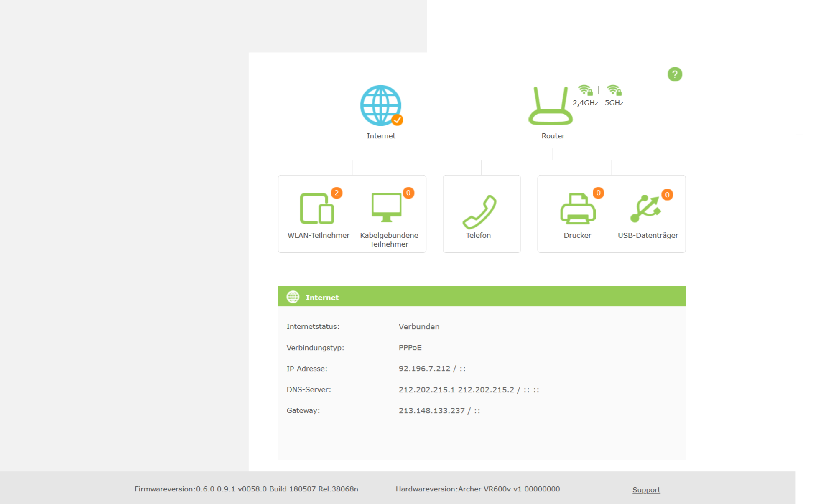Click the Drucker printer icon
The width and height of the screenshot is (821, 504).
[x=577, y=209]
